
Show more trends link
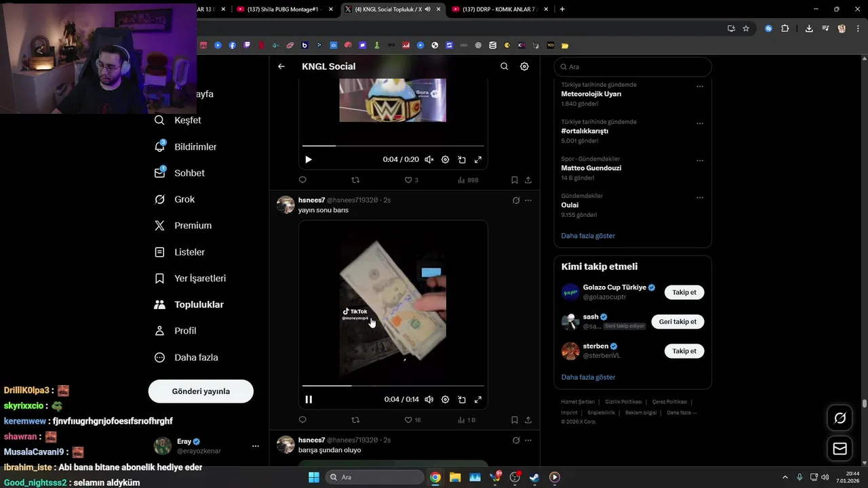tap(588, 236)
